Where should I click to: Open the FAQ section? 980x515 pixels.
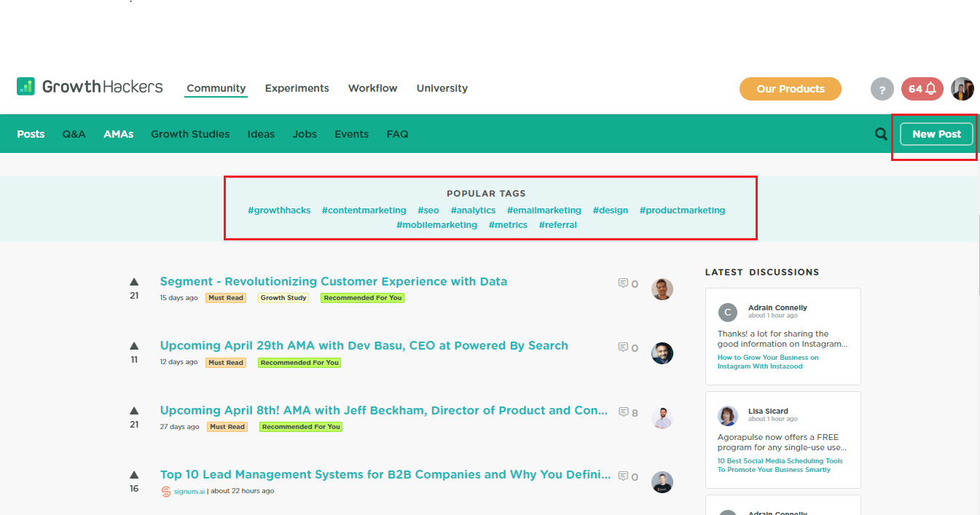pyautogui.click(x=398, y=134)
